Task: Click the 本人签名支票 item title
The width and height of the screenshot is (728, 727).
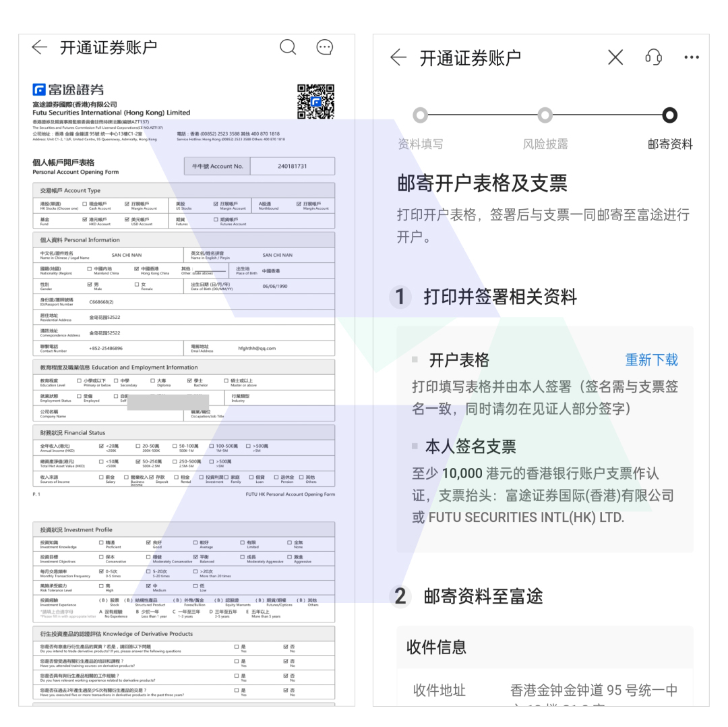Action: tap(471, 446)
